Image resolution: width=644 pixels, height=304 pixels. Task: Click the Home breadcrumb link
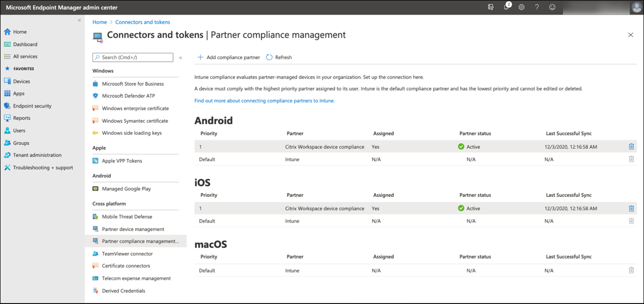[x=99, y=22]
